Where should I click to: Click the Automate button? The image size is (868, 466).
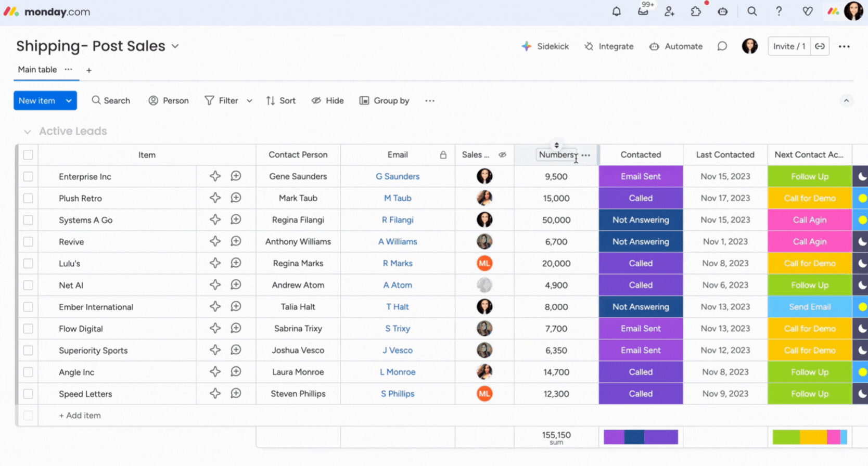tap(676, 46)
